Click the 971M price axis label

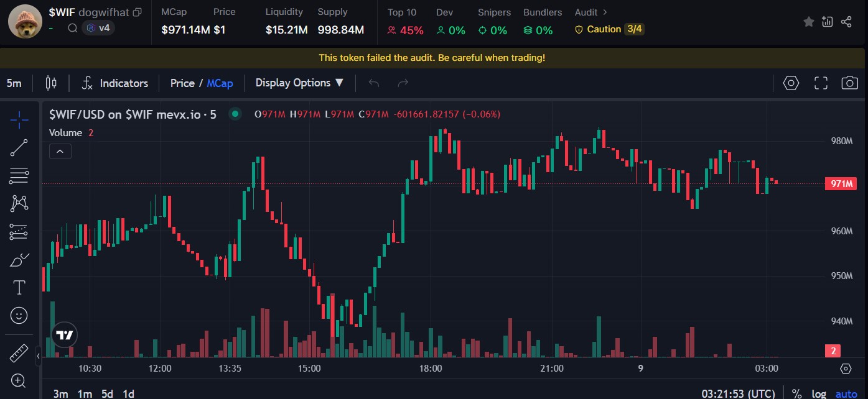coord(841,183)
